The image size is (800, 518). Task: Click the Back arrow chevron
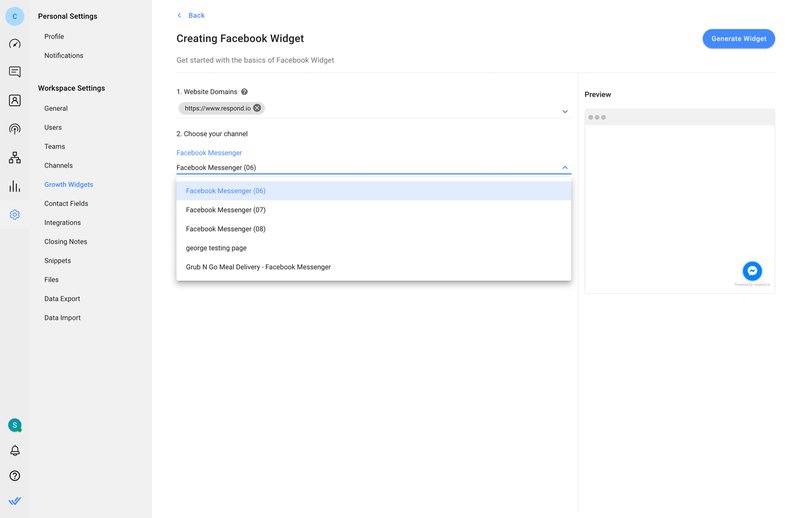pos(179,15)
